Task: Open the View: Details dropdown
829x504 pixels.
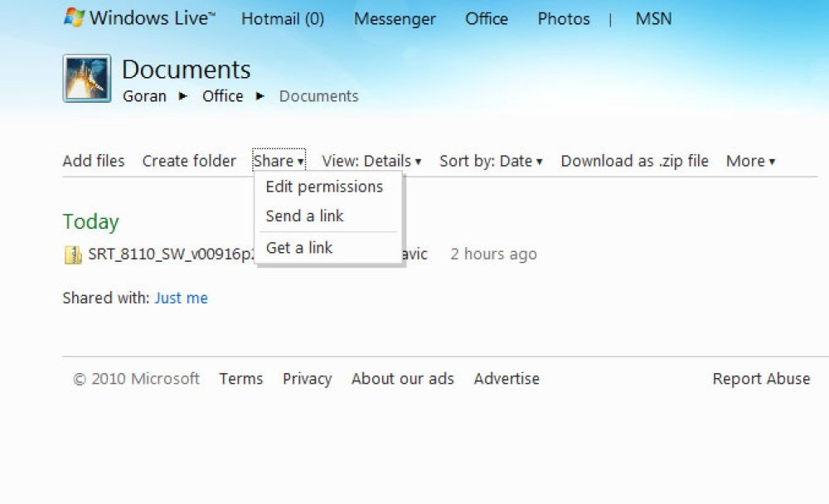Action: [x=371, y=161]
